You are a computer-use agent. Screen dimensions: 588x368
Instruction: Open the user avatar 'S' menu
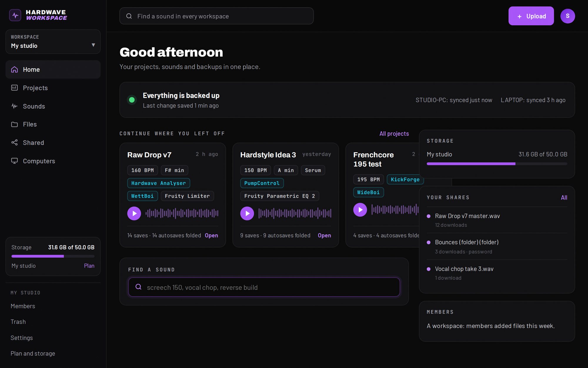pyautogui.click(x=567, y=16)
